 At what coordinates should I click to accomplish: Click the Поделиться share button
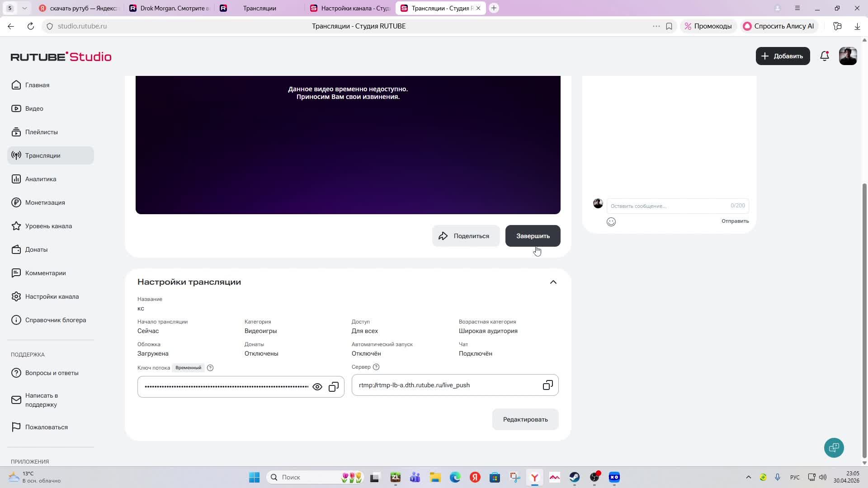coord(466,236)
